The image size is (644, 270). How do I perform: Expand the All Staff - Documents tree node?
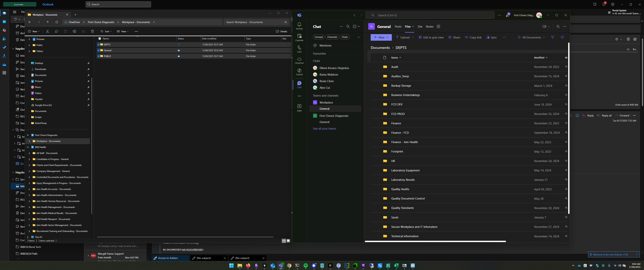coord(29,153)
